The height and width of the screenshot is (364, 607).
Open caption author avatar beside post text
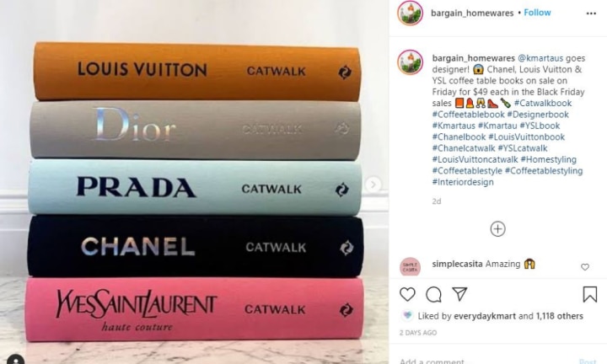coord(410,62)
